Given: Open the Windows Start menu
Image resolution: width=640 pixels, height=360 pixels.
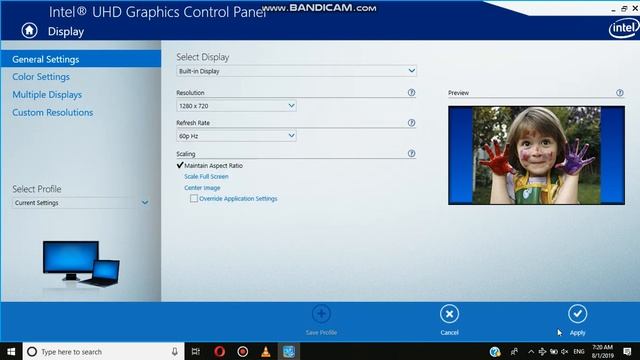Looking at the screenshot, I should (11, 351).
